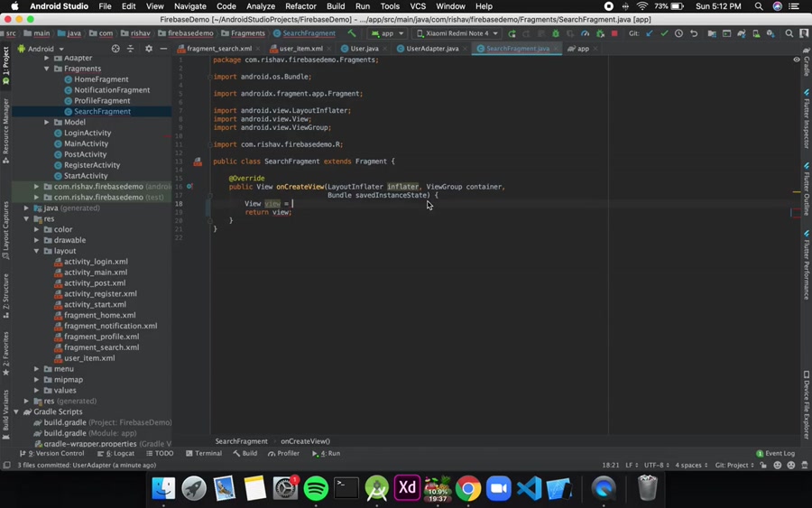Open the Refactor menu
The width and height of the screenshot is (812, 508).
pyautogui.click(x=300, y=6)
